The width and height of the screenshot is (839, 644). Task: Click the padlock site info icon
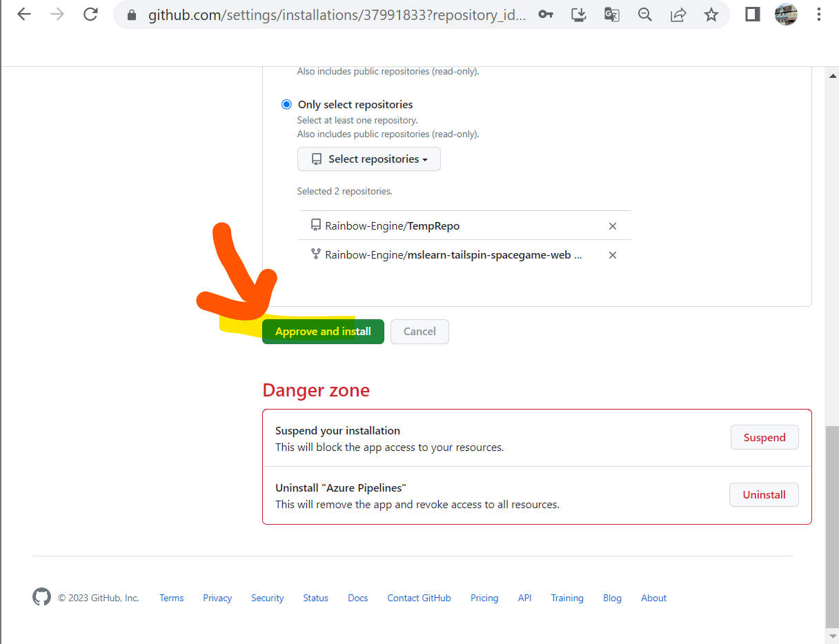coord(132,14)
